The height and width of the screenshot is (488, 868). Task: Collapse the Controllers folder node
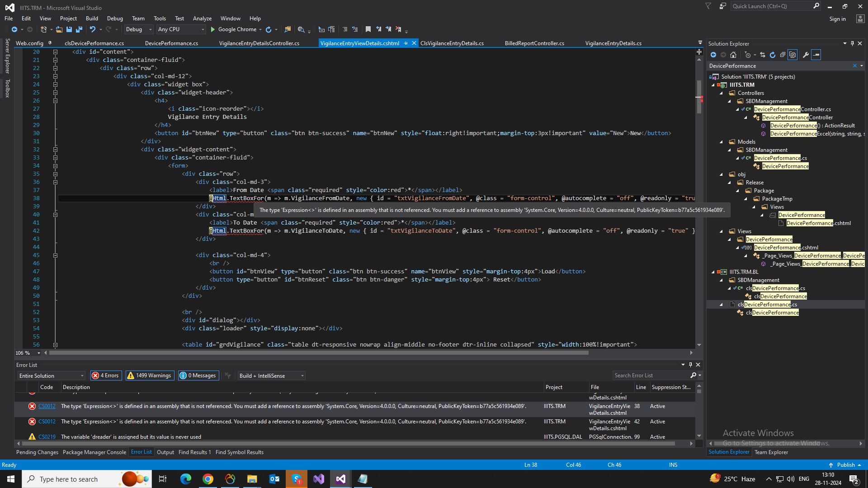coord(722,93)
